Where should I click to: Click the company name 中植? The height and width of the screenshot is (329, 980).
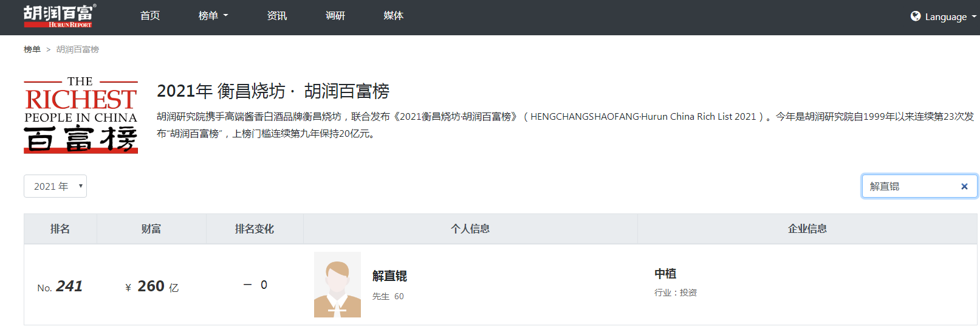[665, 274]
